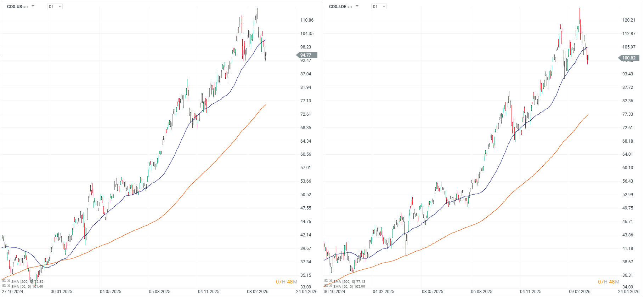Click the GDXJ.DE symbol name

337,6
